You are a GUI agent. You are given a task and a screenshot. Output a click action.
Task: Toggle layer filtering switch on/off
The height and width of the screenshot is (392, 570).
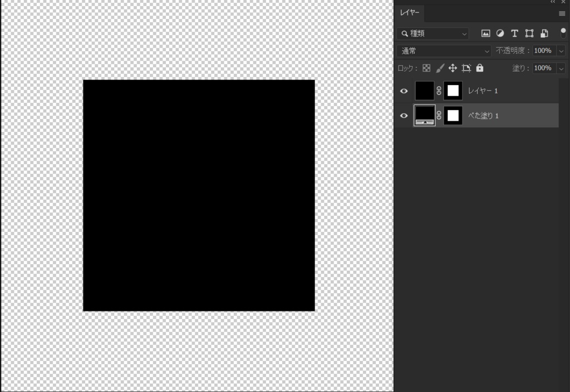point(563,33)
